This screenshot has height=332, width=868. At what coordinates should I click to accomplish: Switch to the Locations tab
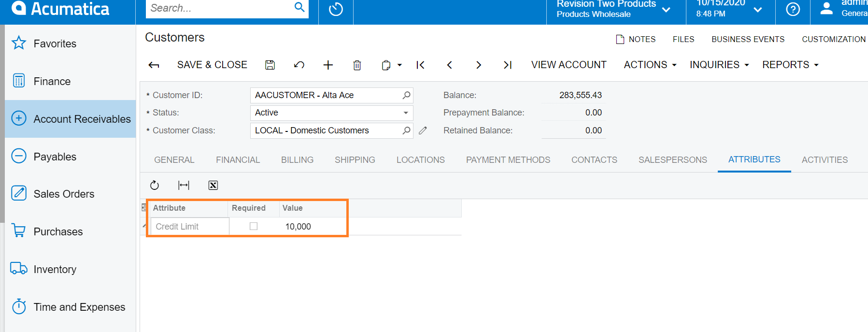click(x=421, y=160)
